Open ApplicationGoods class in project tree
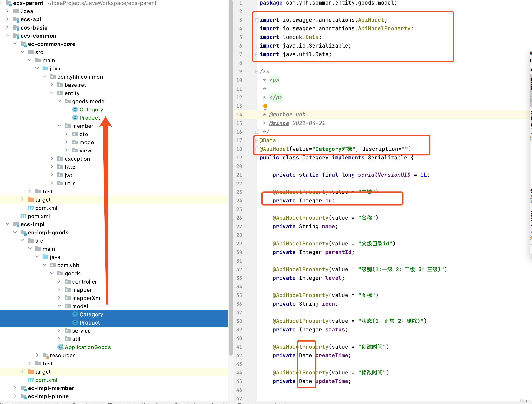The image size is (532, 404). coord(88,347)
